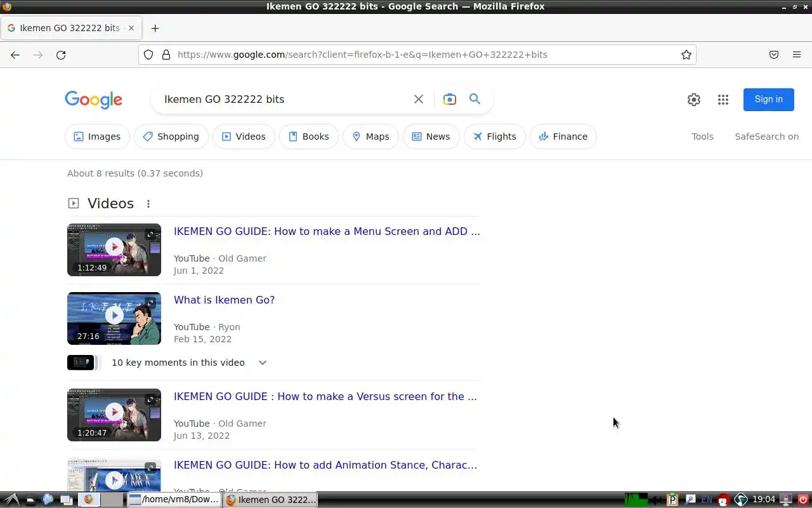Submit search with magnifying glass icon
The height and width of the screenshot is (508, 812).
[475, 99]
